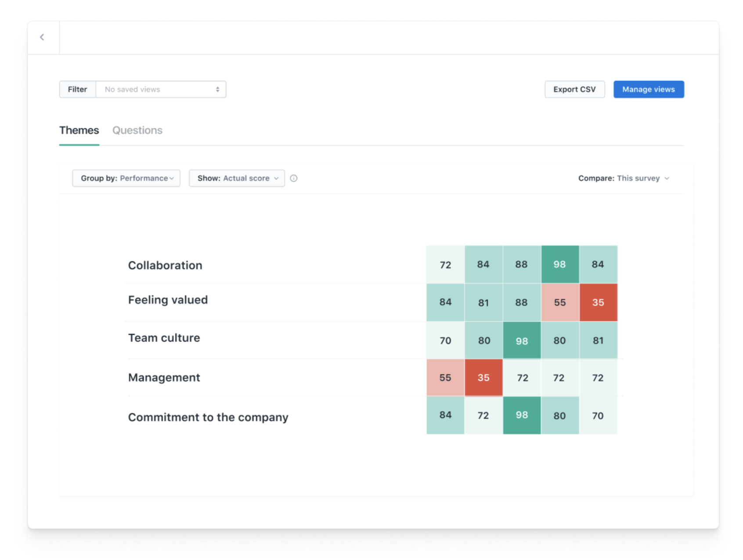Image resolution: width=743 pixels, height=560 pixels.
Task: Click the Filter button
Action: [x=77, y=90]
